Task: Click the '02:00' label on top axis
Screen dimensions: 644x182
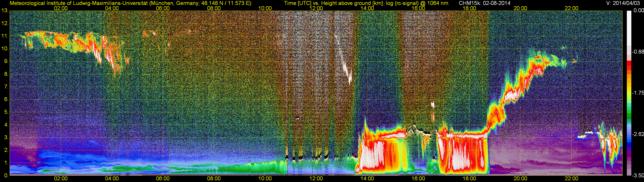Action: 61,8
